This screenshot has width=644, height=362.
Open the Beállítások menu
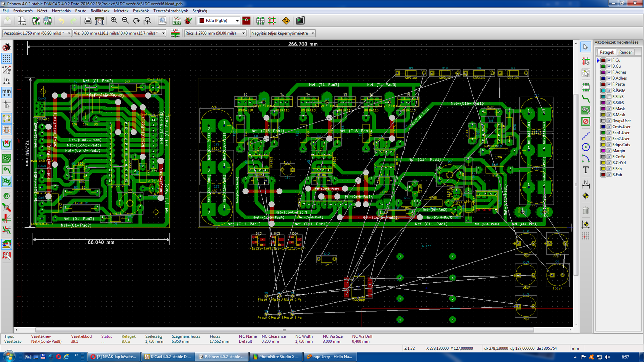99,11
